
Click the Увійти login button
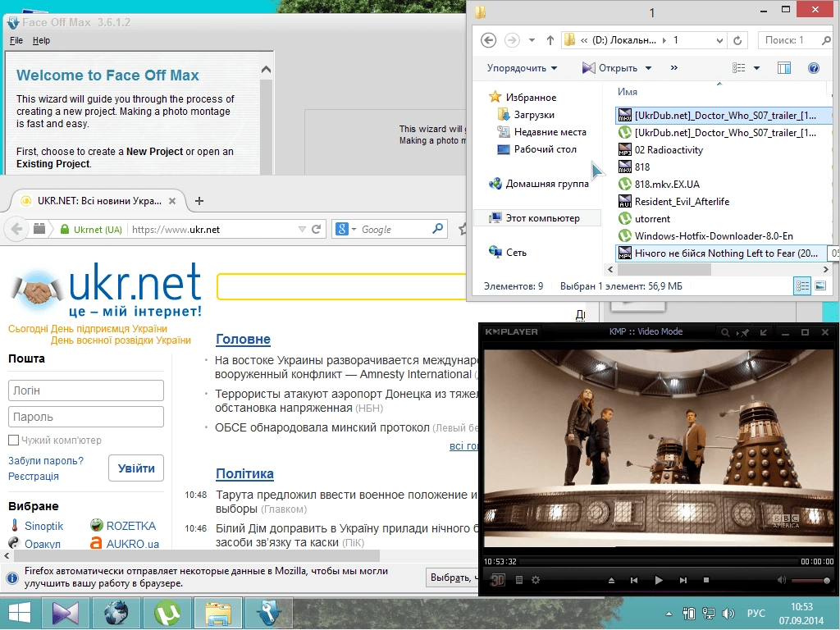click(x=136, y=468)
